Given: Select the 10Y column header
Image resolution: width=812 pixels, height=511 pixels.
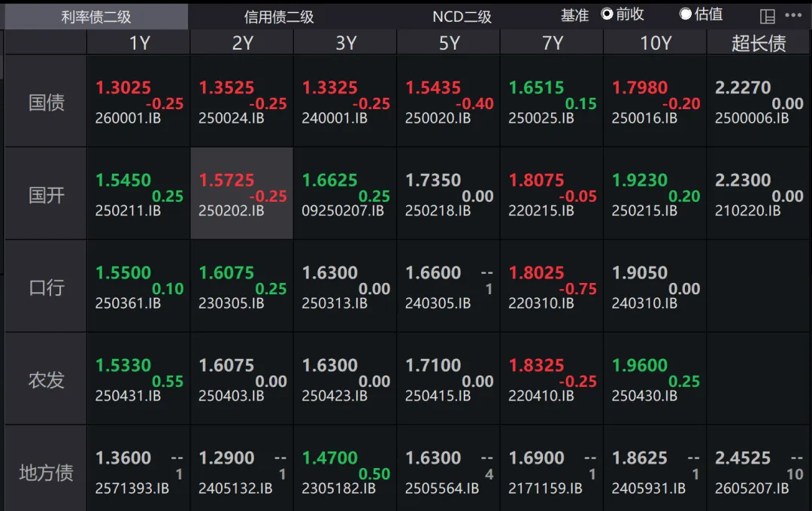Looking at the screenshot, I should 656,43.
